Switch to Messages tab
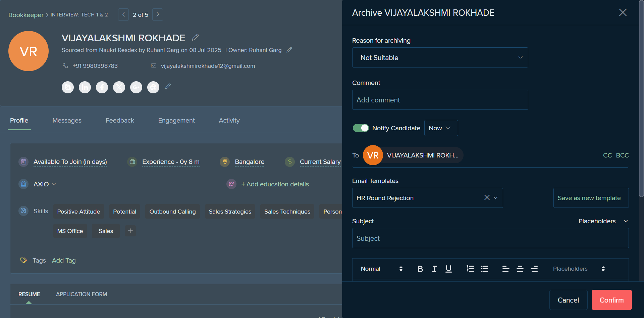The image size is (644, 318). coord(67,120)
